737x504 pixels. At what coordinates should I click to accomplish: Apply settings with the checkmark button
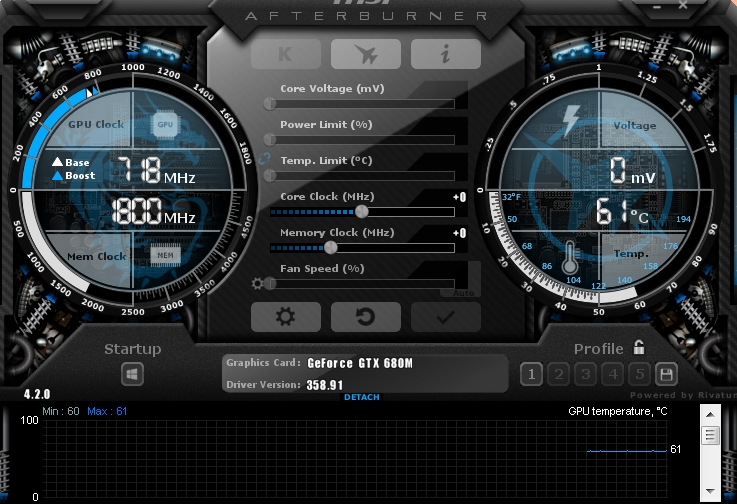tap(446, 317)
